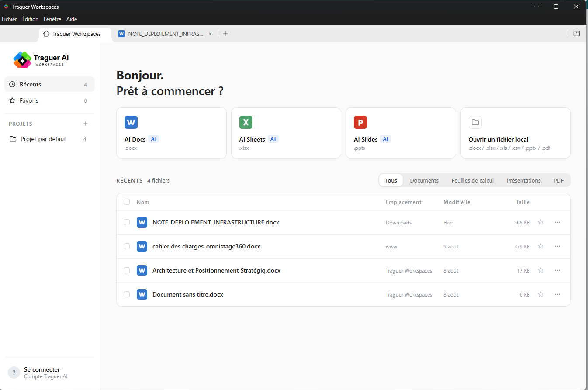
Task: Click the Traguer AI Workspaces logo
Action: [41, 60]
